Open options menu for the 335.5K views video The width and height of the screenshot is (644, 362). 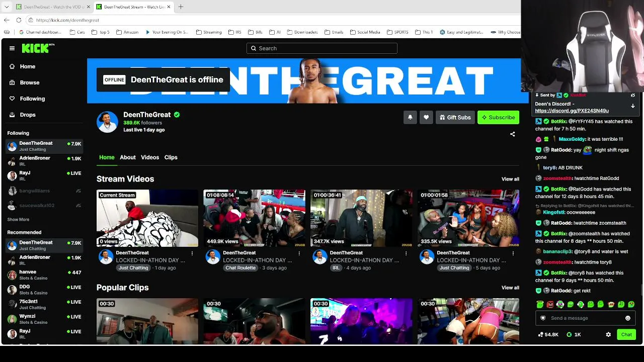(513, 253)
